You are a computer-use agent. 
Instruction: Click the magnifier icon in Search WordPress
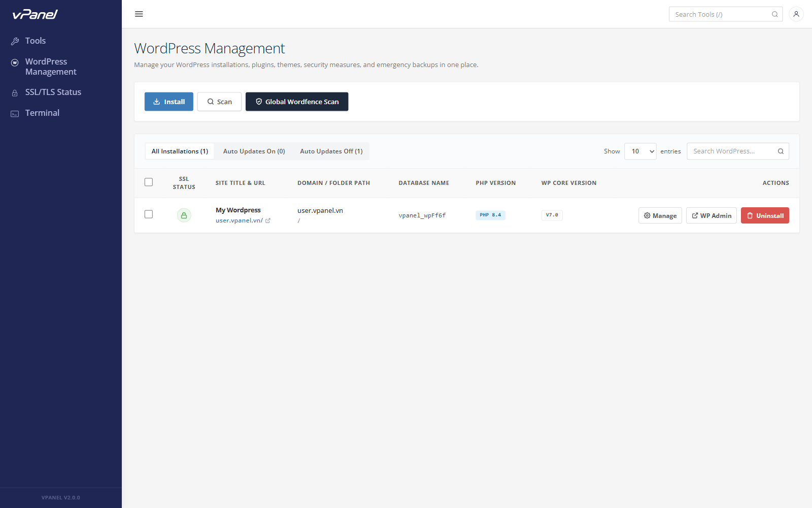(781, 151)
